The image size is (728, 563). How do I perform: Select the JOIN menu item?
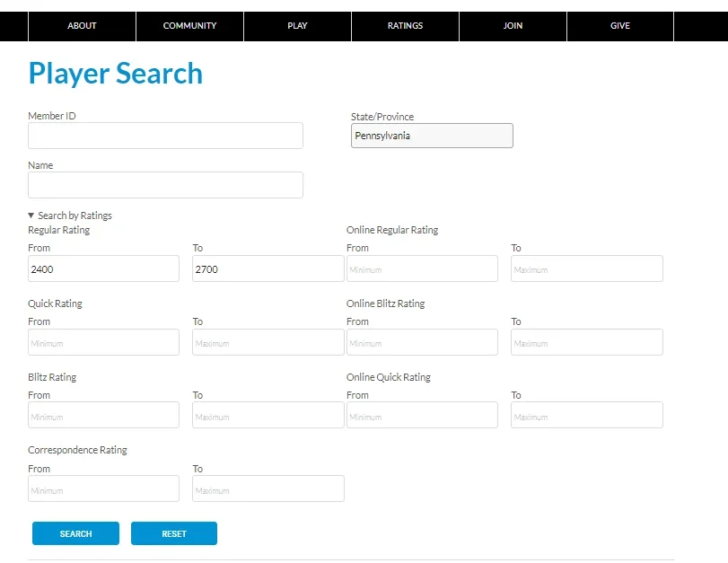pyautogui.click(x=513, y=26)
